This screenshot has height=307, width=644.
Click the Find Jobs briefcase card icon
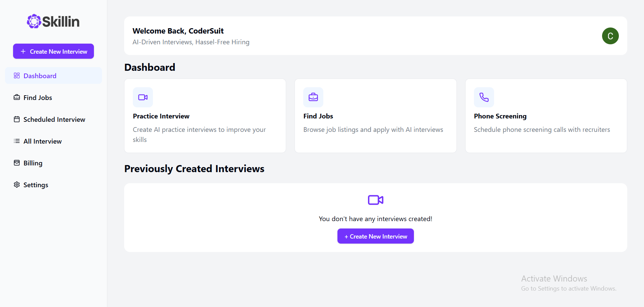click(x=313, y=97)
